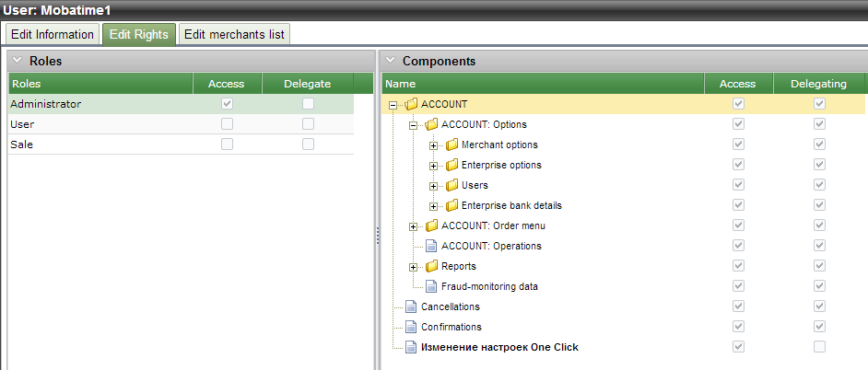Click the Cancellations document icon
Image resolution: width=868 pixels, height=370 pixels.
[411, 306]
